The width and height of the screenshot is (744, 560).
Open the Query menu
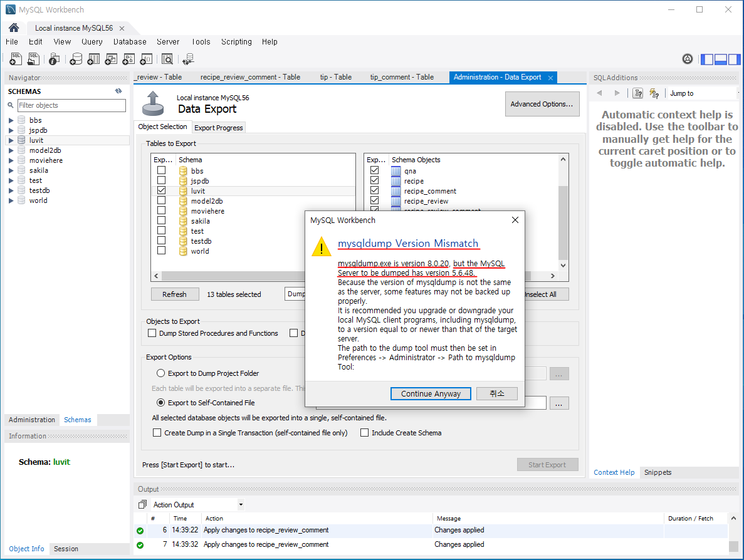[x=92, y=42]
